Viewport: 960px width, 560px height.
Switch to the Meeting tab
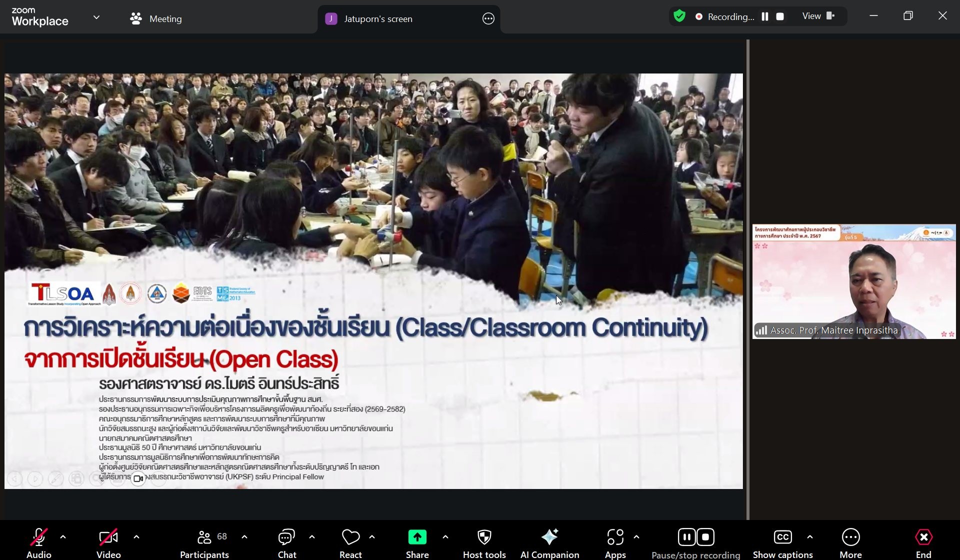click(x=156, y=19)
